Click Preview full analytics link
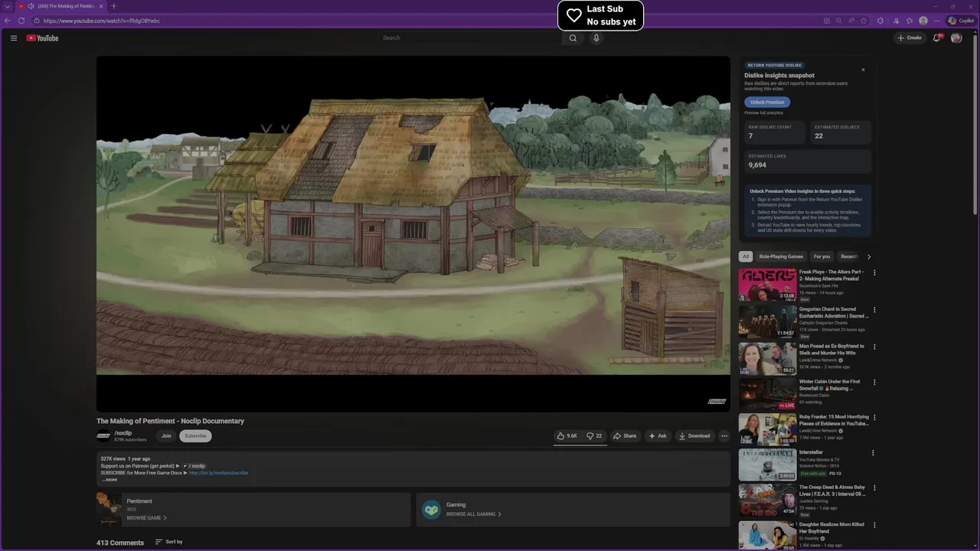The image size is (980, 551). click(x=763, y=112)
